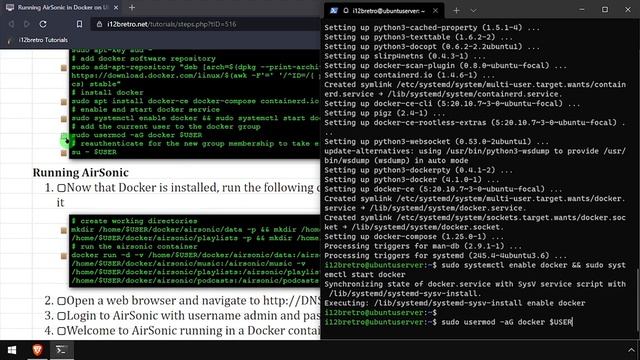Bookmark this page with bookmark icon
The image size is (640, 360).
tap(79, 24)
